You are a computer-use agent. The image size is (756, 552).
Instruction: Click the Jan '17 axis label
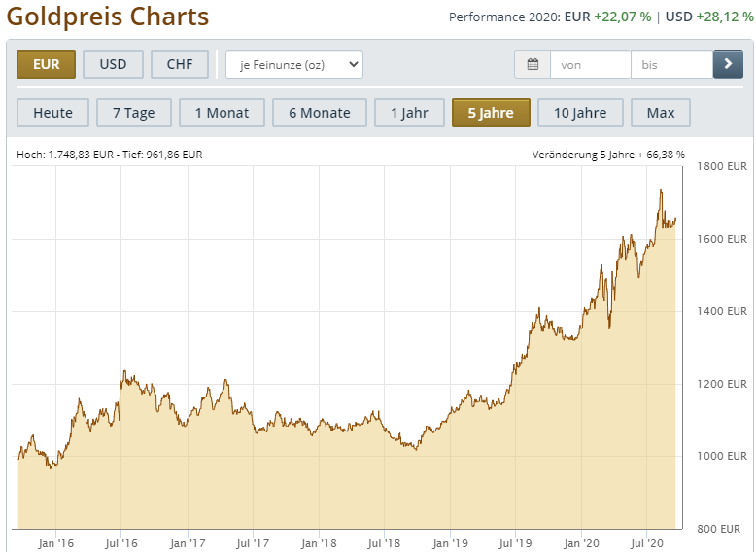point(188,543)
